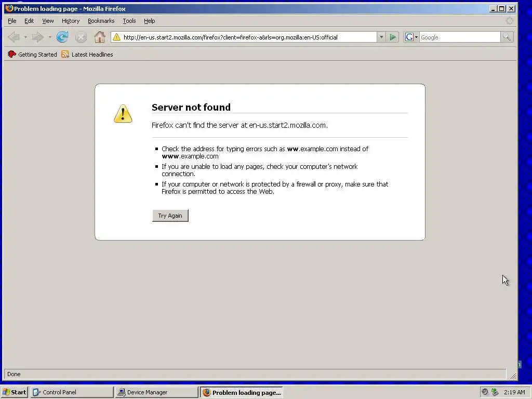The width and height of the screenshot is (532, 399).
Task: Open the File menu
Action: (12, 21)
